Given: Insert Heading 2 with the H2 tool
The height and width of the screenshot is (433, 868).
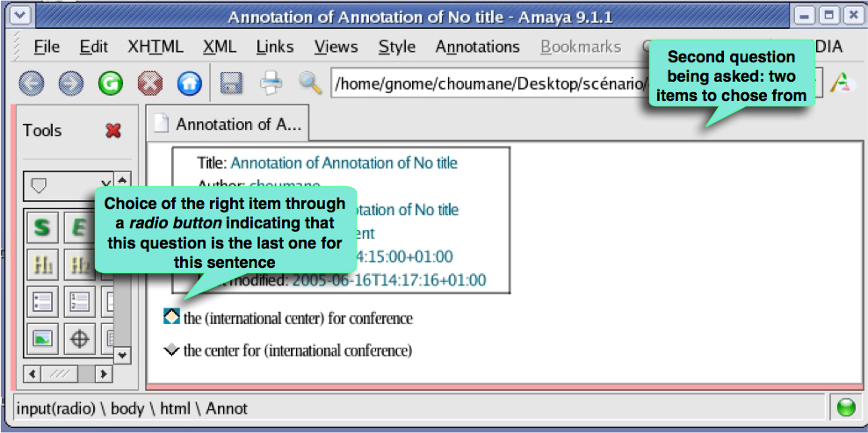Looking at the screenshot, I should click(x=78, y=264).
